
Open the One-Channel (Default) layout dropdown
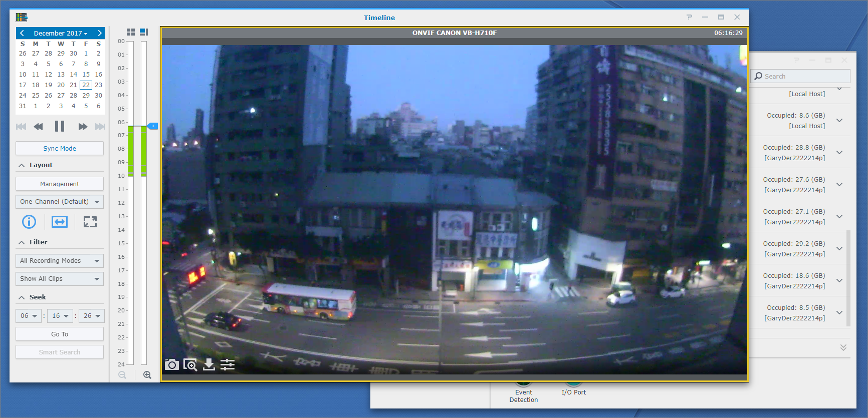tap(60, 202)
